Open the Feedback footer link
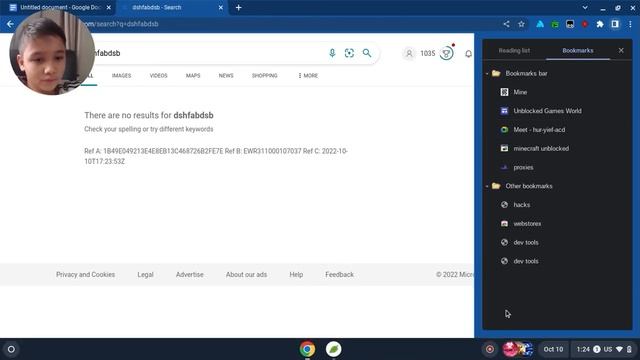Viewport: 640px width, 360px height. [x=339, y=275]
